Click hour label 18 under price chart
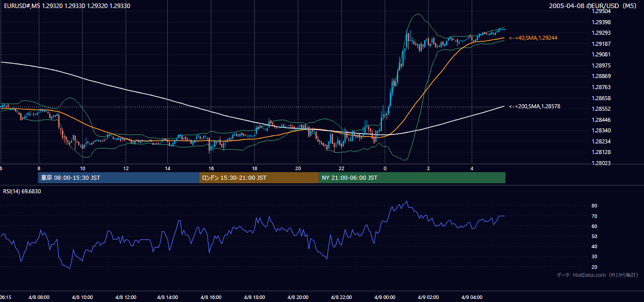 coord(255,168)
